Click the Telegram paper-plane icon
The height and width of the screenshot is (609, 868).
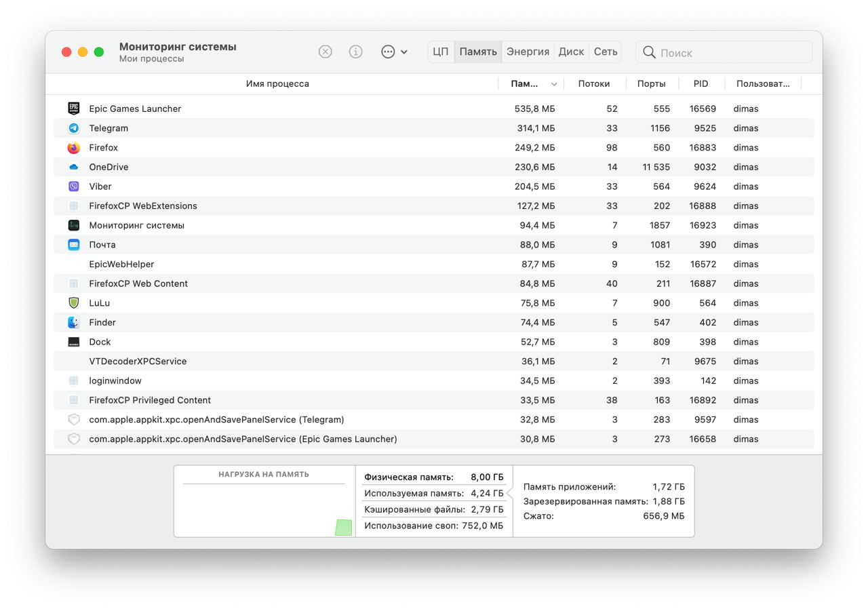click(x=74, y=128)
